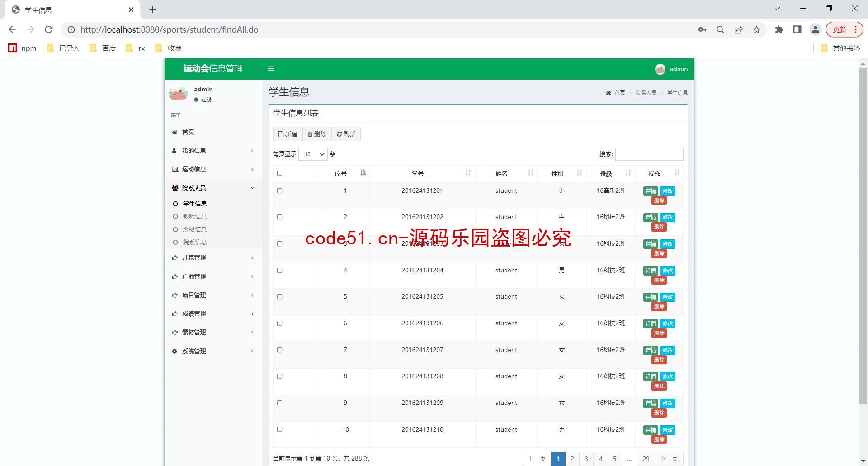The image size is (868, 466).
Task: Open the 百度 bookmark folder
Action: (x=103, y=48)
